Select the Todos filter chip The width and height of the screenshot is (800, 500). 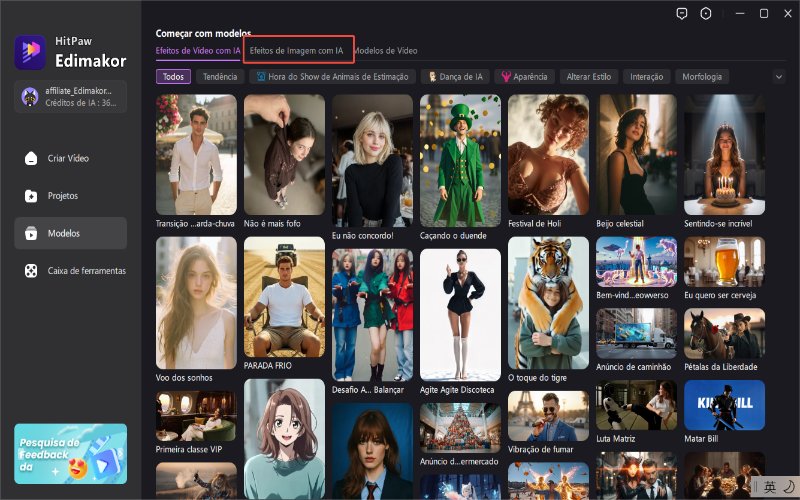pyautogui.click(x=173, y=76)
